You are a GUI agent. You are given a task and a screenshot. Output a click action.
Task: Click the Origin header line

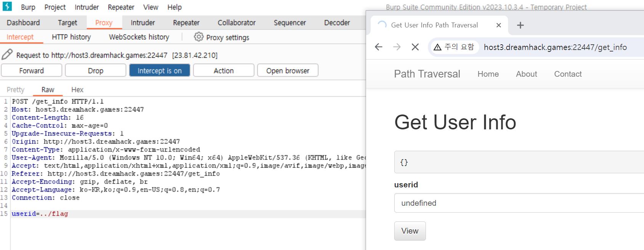coord(96,142)
